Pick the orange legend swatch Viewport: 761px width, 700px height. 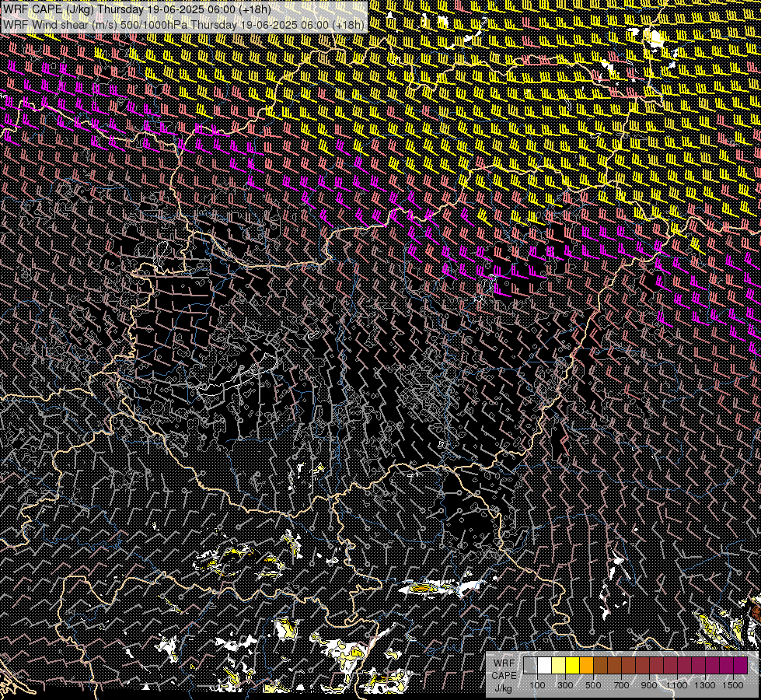pos(586,665)
